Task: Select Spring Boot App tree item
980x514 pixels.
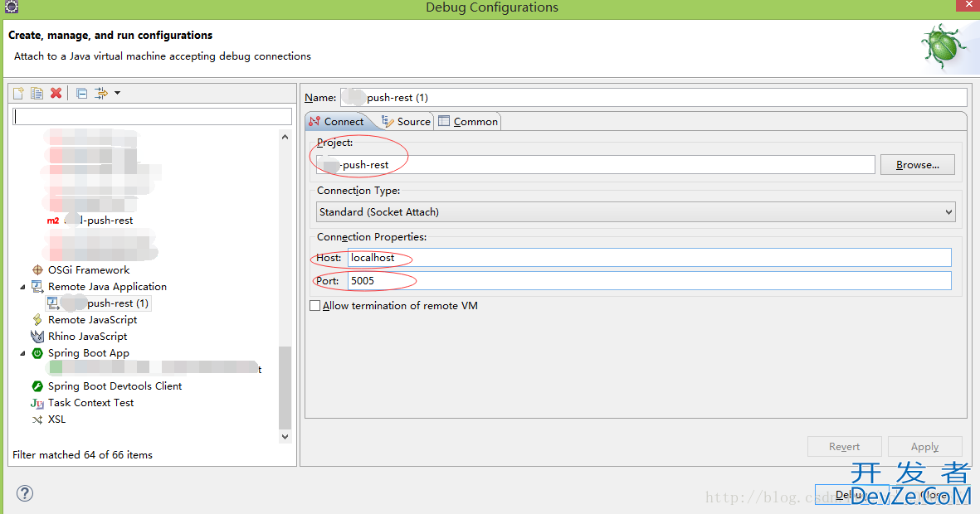Action: click(x=89, y=353)
